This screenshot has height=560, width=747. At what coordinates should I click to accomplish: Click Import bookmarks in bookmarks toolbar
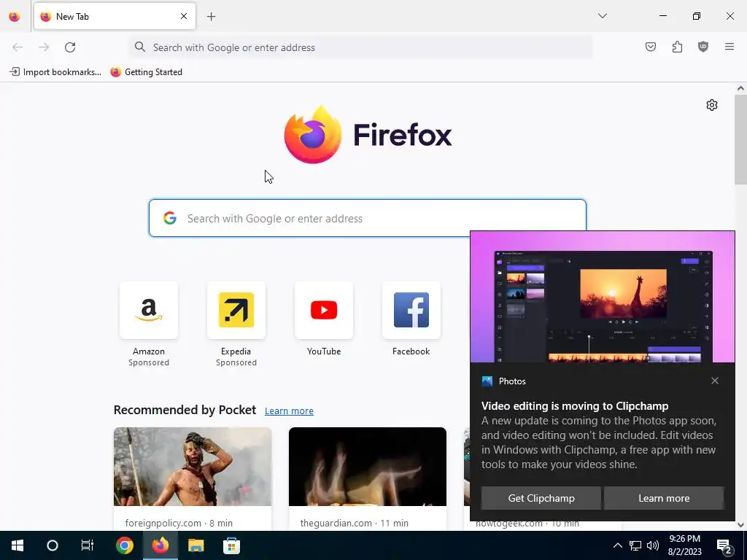point(55,72)
